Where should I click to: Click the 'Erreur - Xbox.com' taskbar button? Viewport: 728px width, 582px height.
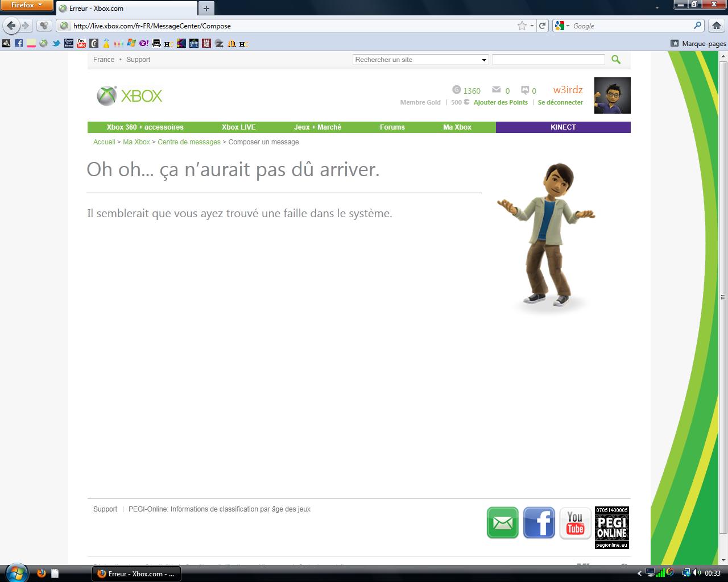(136, 573)
